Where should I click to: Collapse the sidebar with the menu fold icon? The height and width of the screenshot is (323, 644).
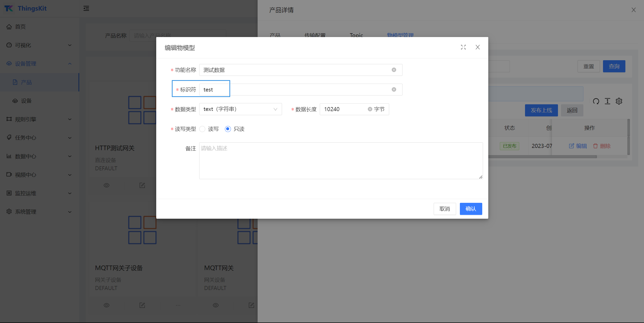(x=86, y=9)
